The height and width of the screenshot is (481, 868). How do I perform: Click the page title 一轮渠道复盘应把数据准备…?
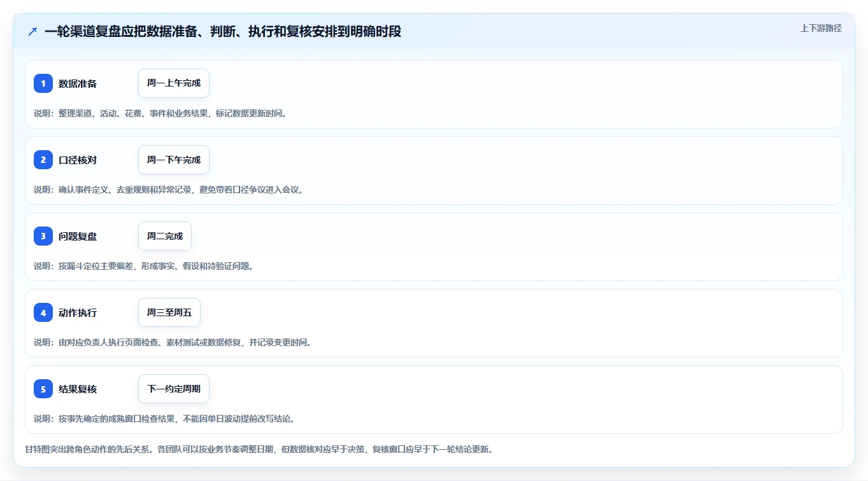point(223,32)
